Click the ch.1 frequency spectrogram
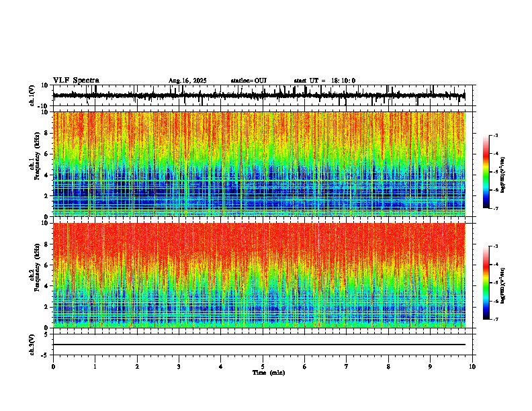The height and width of the screenshot is (411, 532). (x=259, y=164)
